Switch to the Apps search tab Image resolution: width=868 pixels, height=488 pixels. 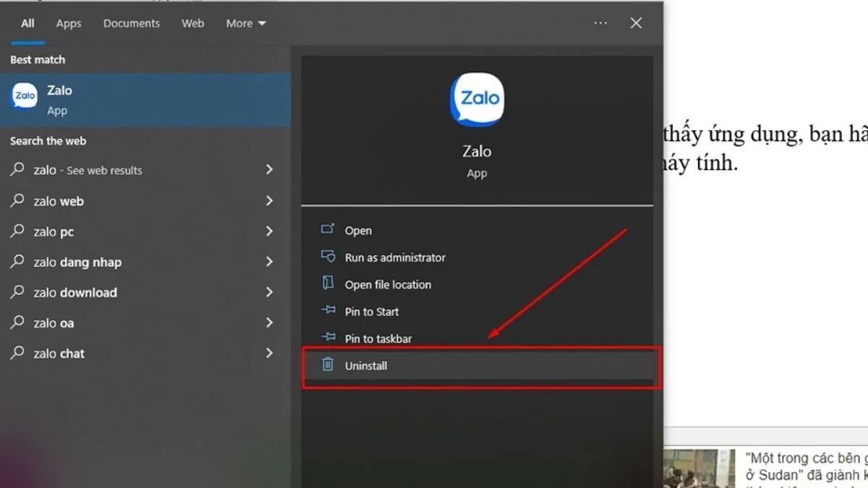tap(69, 23)
